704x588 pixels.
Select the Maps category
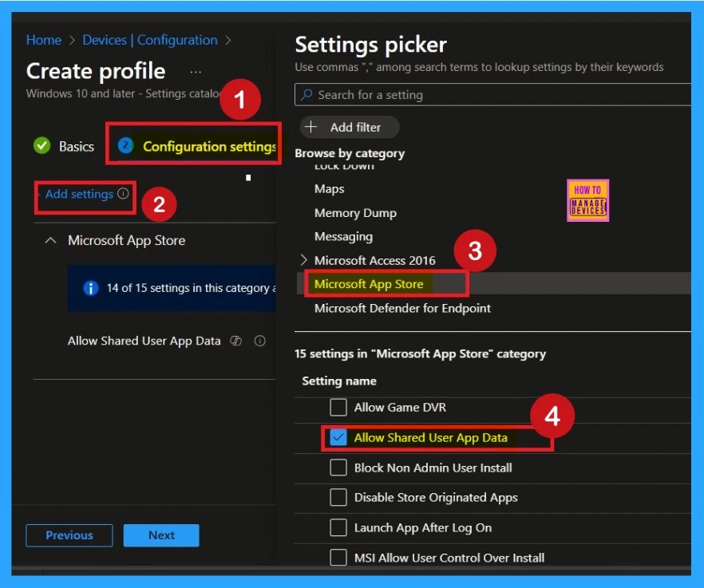[x=329, y=188]
